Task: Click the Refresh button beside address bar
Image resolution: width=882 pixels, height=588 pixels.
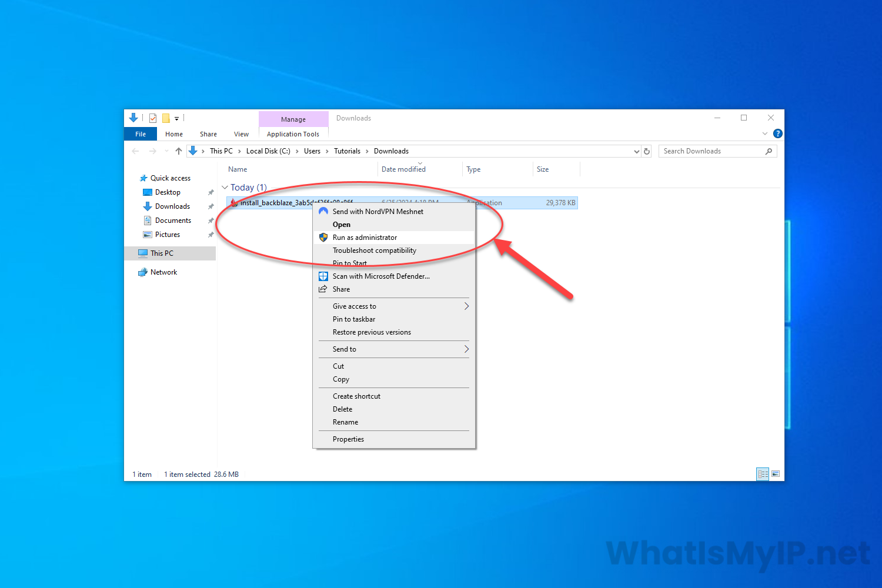Action: tap(647, 151)
